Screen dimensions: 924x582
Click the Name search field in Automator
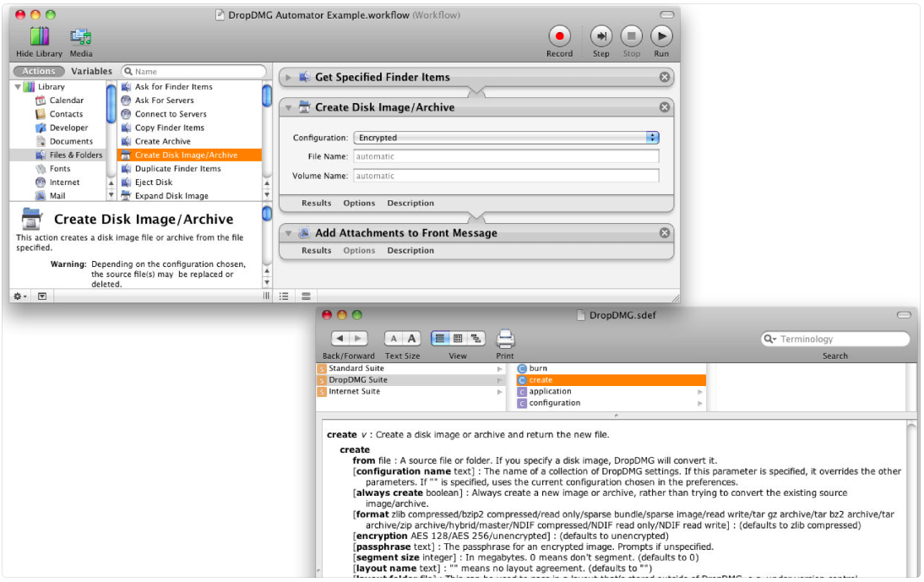pos(194,71)
